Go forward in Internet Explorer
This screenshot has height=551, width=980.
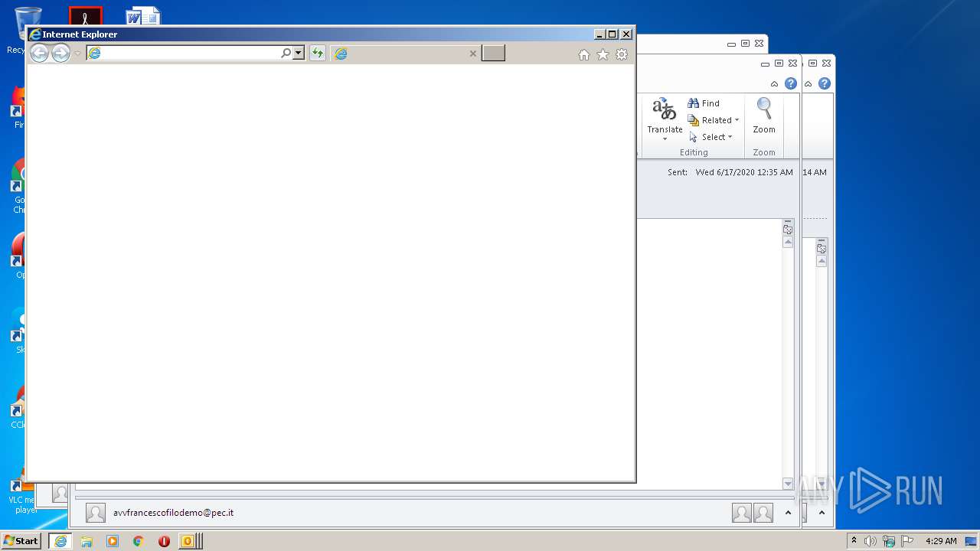coord(60,53)
